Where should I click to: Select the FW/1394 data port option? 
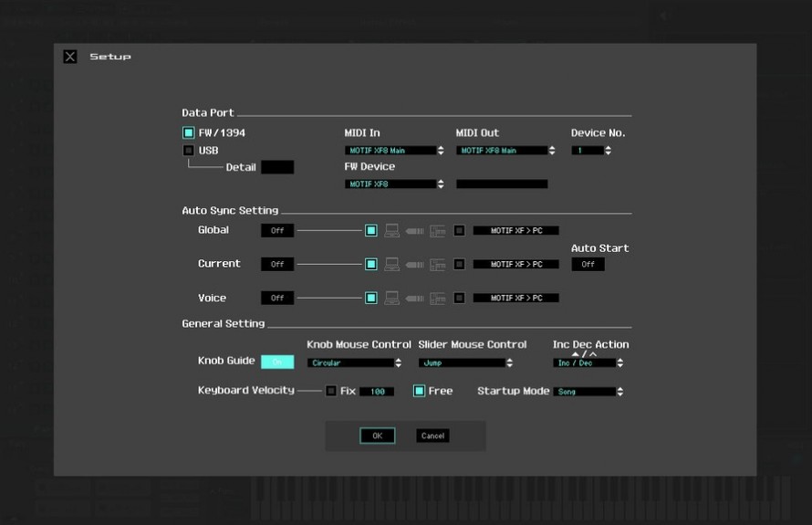click(189, 133)
